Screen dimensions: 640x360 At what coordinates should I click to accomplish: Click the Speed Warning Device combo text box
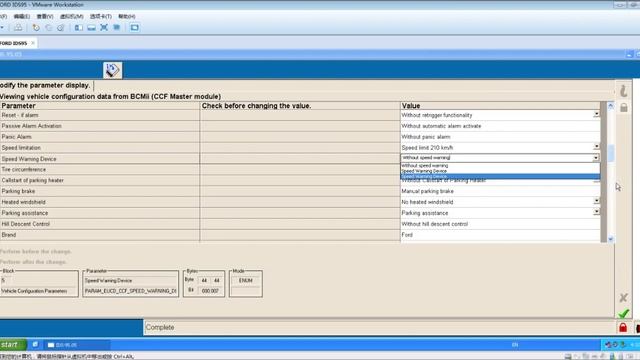click(x=497, y=158)
